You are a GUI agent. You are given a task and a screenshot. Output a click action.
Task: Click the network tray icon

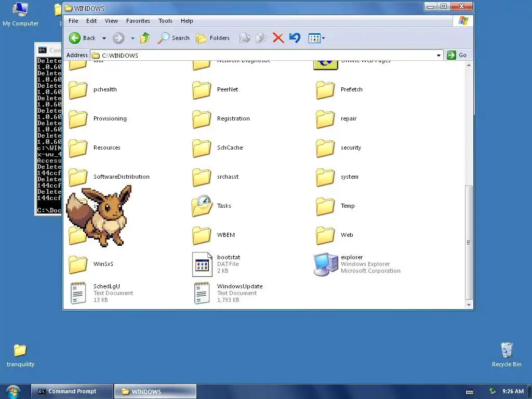[x=493, y=392]
